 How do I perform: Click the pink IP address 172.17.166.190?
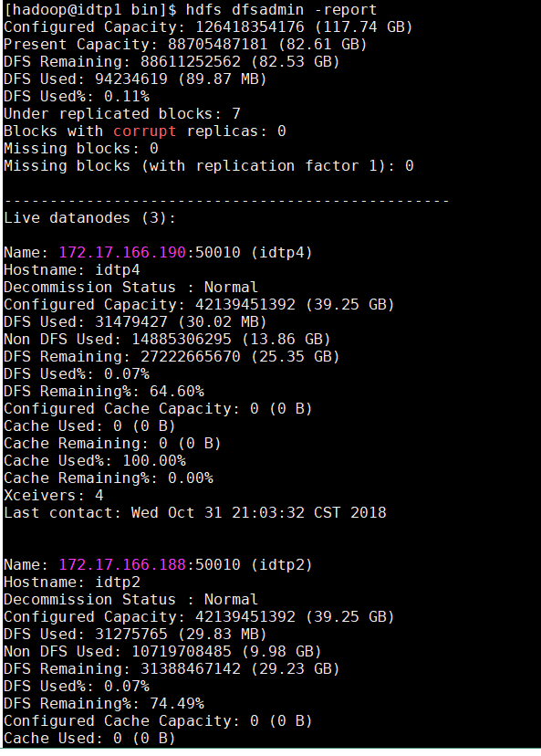[122, 252]
